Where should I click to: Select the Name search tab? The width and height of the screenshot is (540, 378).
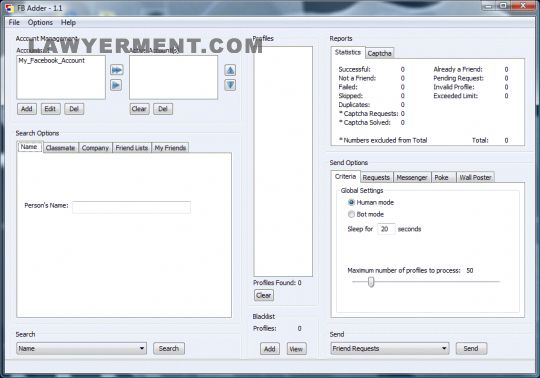click(29, 147)
